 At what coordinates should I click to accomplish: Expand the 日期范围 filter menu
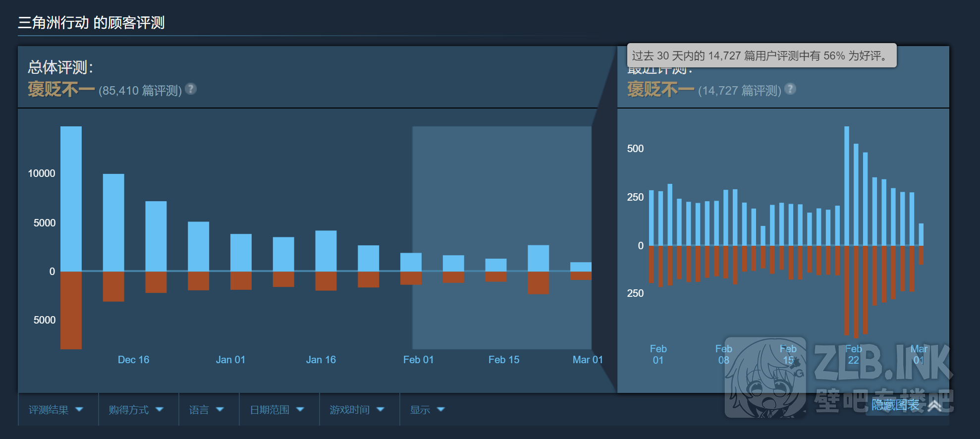click(277, 410)
